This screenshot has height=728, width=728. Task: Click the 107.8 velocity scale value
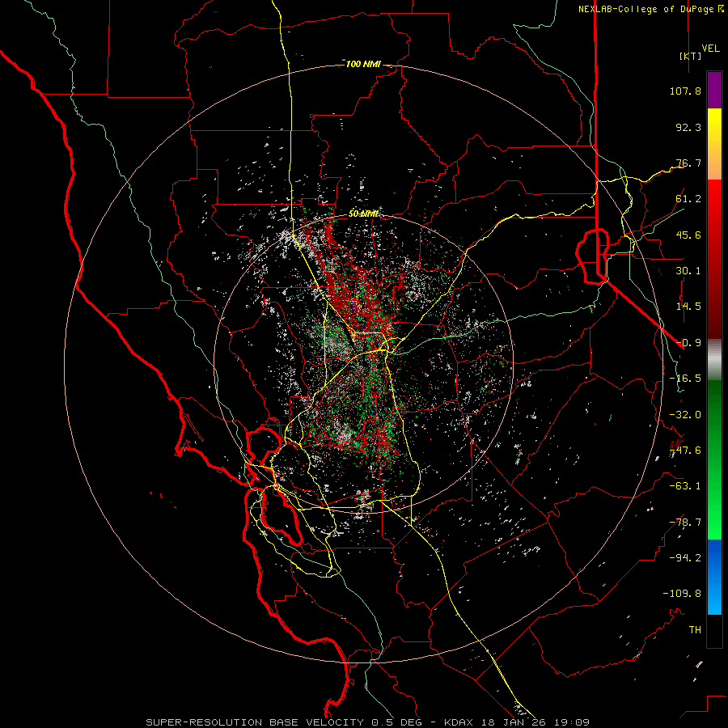(685, 91)
